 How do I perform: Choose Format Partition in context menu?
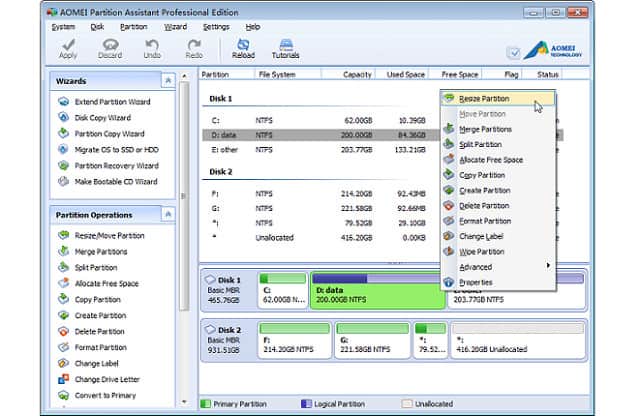pos(498,221)
